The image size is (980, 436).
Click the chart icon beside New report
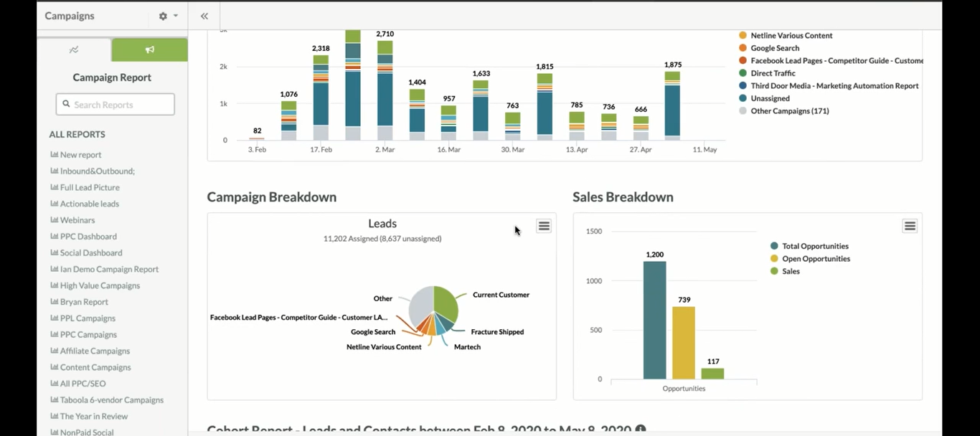(x=54, y=155)
